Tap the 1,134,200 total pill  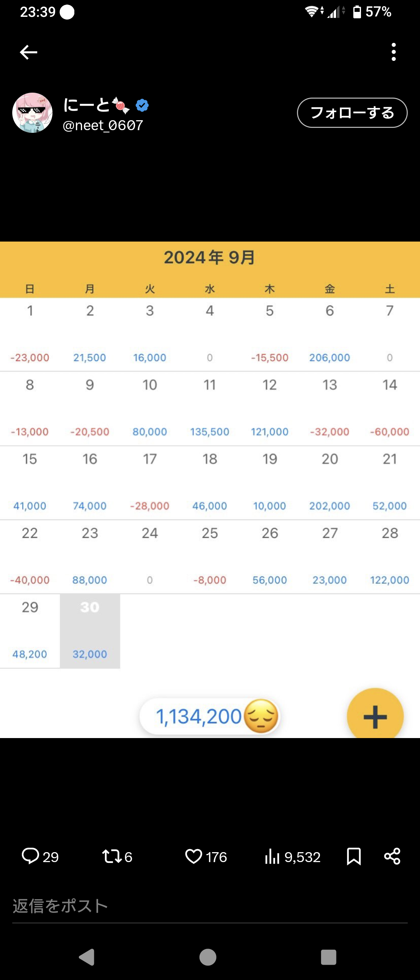tap(209, 716)
